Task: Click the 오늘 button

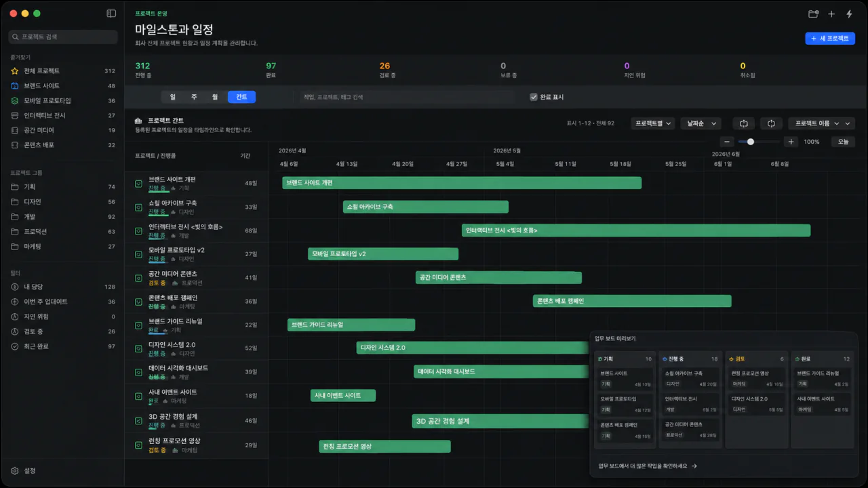Action: pyautogui.click(x=843, y=142)
